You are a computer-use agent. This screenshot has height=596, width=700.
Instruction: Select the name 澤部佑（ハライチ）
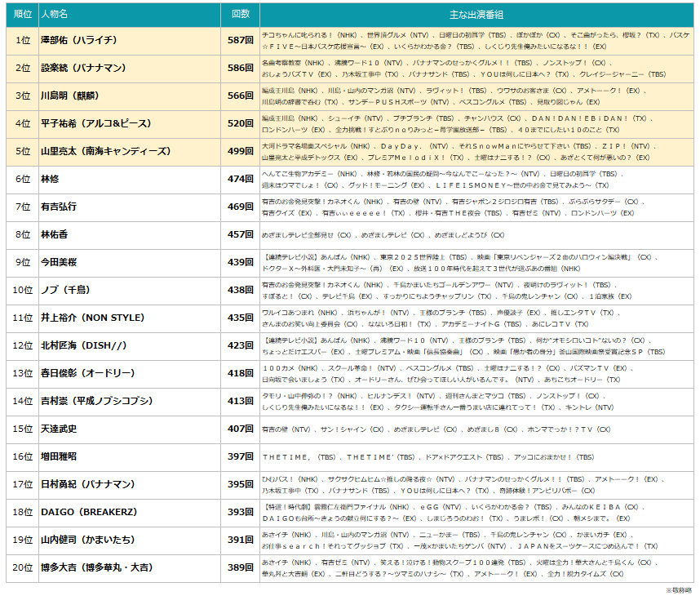[79, 40]
